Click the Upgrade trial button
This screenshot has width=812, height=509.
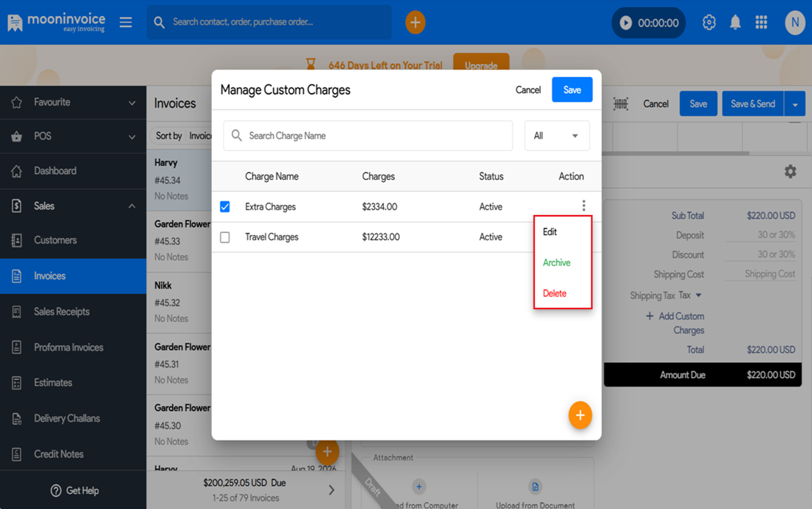[481, 64]
